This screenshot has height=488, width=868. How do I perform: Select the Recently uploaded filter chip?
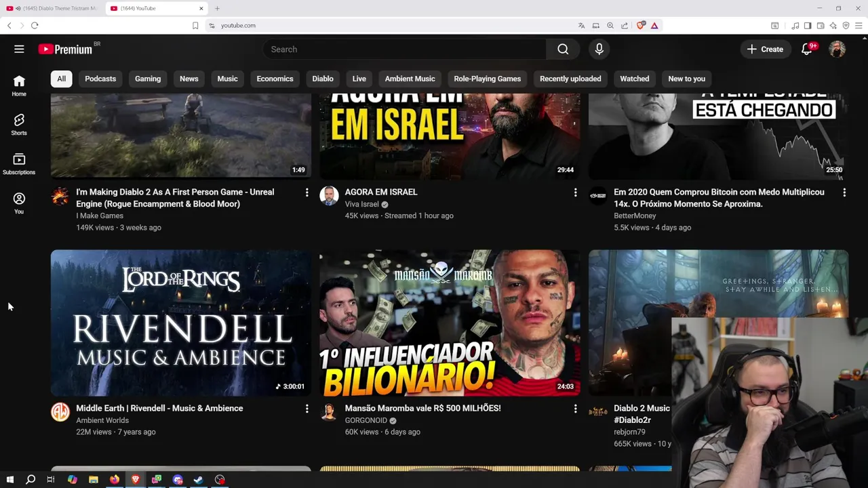coord(570,79)
